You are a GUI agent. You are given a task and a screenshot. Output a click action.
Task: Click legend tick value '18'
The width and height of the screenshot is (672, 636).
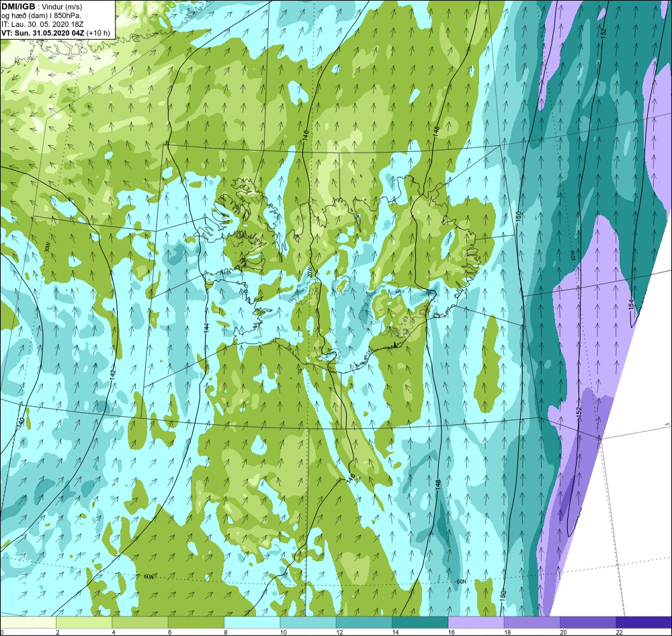507,632
